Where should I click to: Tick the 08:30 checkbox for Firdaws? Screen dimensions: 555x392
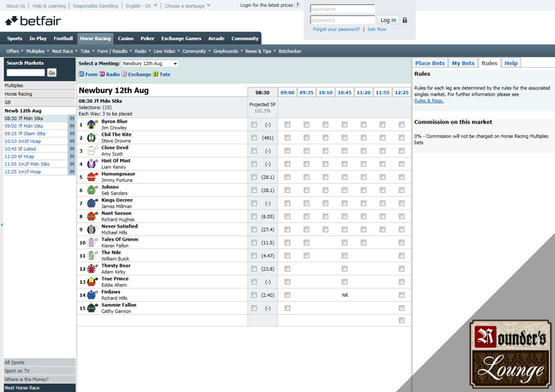point(254,295)
